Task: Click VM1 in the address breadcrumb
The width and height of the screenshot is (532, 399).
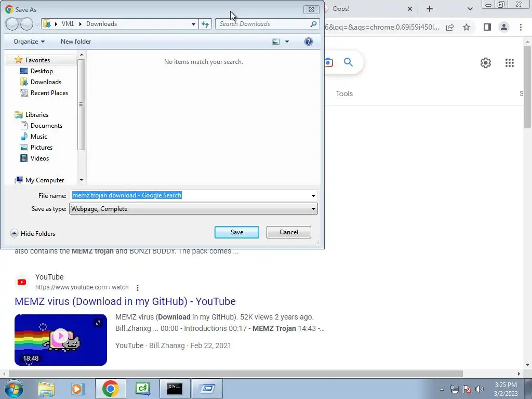Action: 68,24
